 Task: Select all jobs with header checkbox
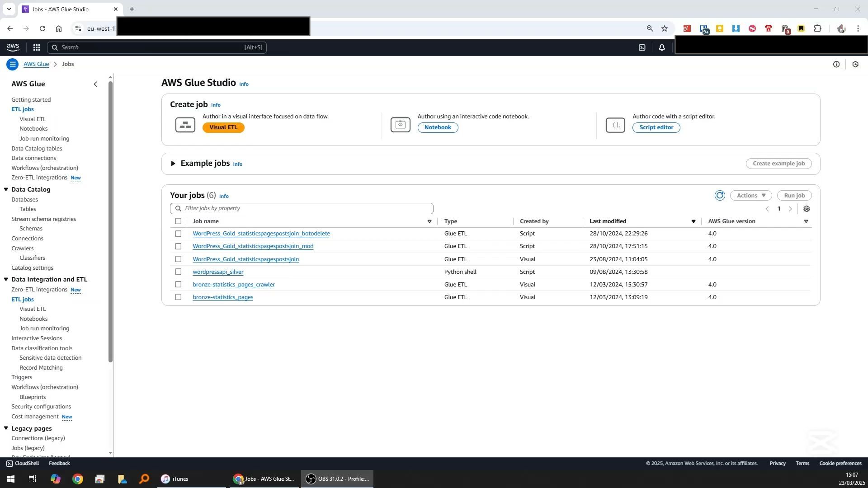(x=178, y=221)
